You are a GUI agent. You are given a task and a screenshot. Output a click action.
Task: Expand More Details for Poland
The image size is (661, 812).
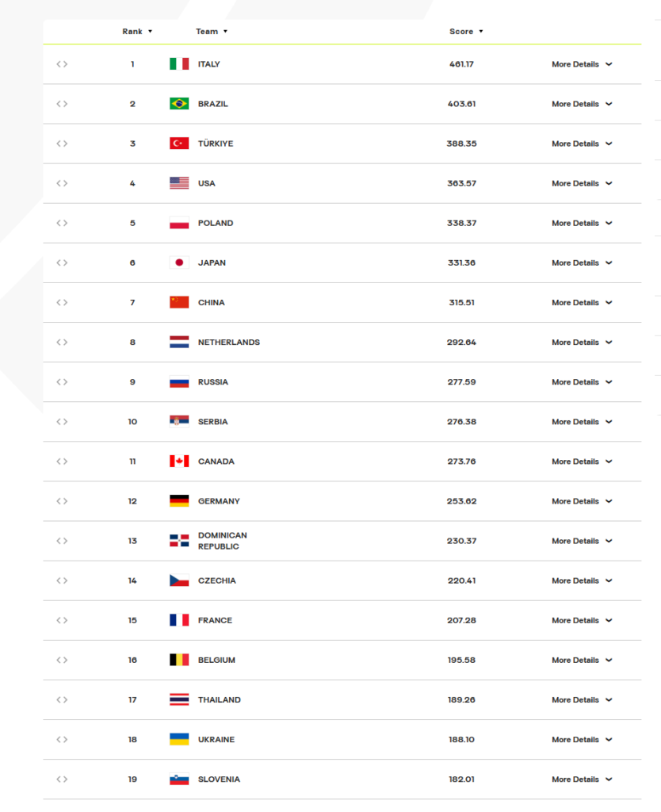[x=582, y=223]
